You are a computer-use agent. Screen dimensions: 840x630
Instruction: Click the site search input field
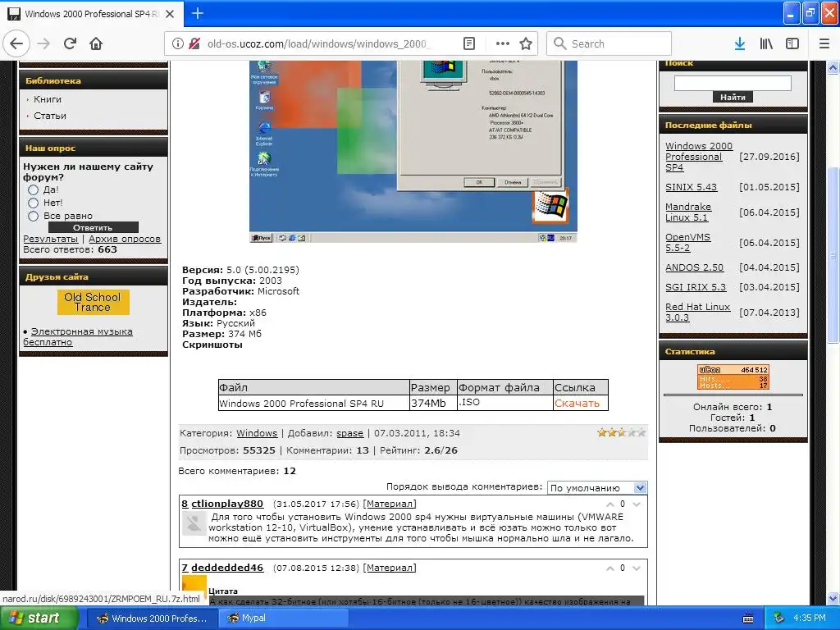[733, 83]
